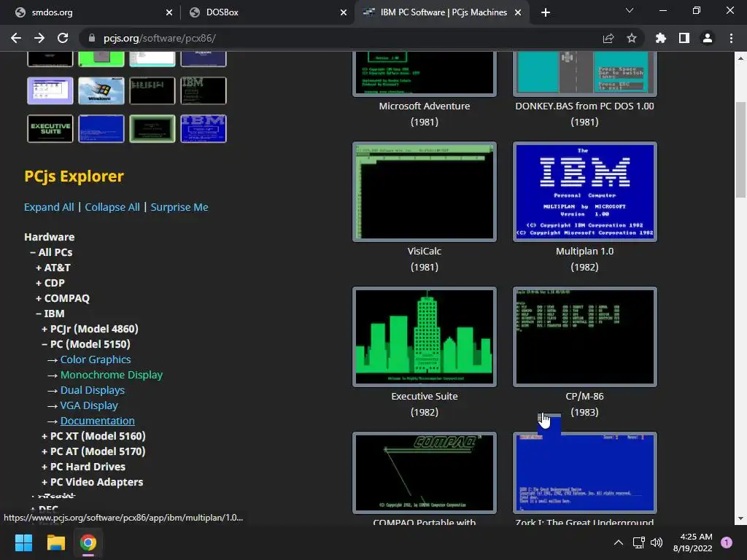Image resolution: width=747 pixels, height=560 pixels.
Task: View site information via the lock icon
Action: point(92,38)
